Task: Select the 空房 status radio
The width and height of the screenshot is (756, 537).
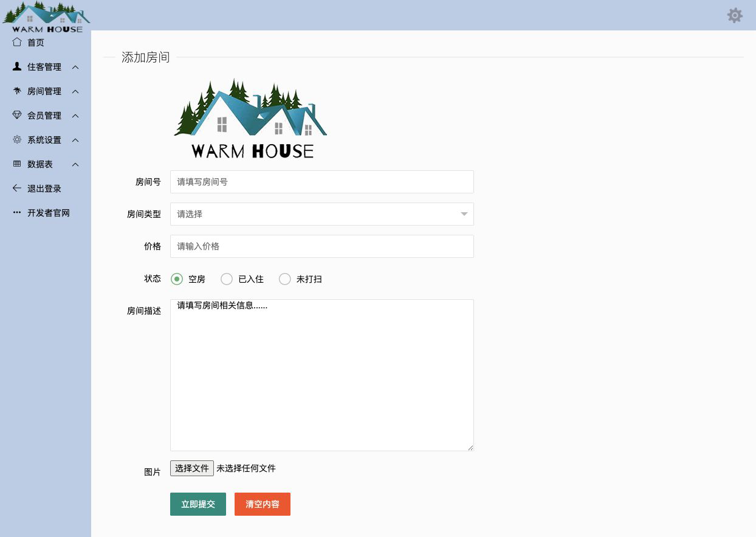Action: tap(177, 279)
